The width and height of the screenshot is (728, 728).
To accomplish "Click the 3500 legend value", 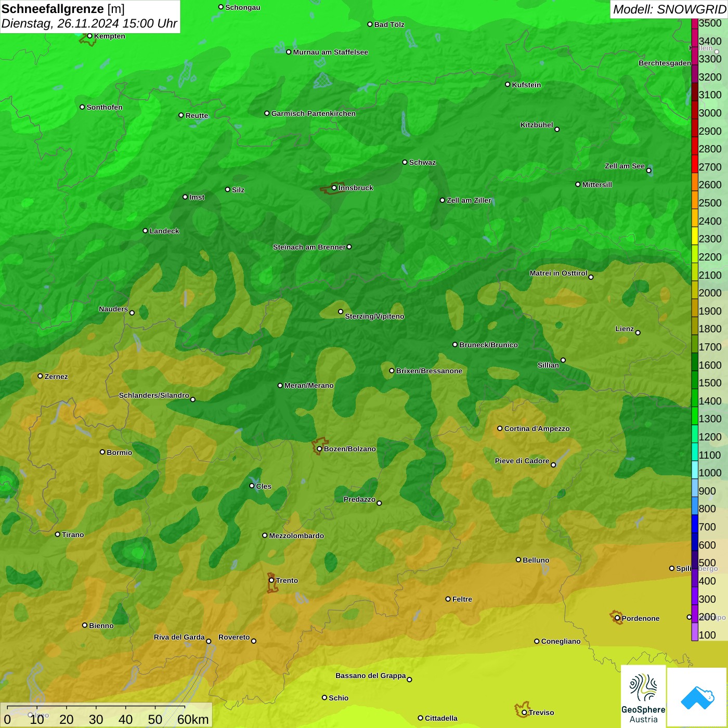I will pyautogui.click(x=710, y=23).
